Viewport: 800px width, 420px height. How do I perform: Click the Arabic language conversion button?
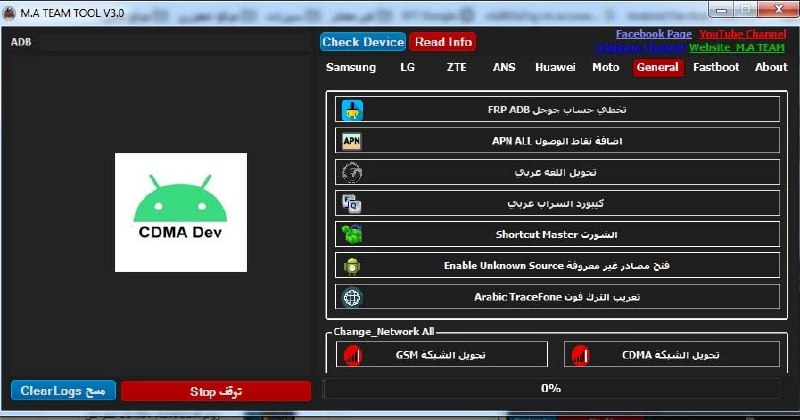click(x=557, y=172)
